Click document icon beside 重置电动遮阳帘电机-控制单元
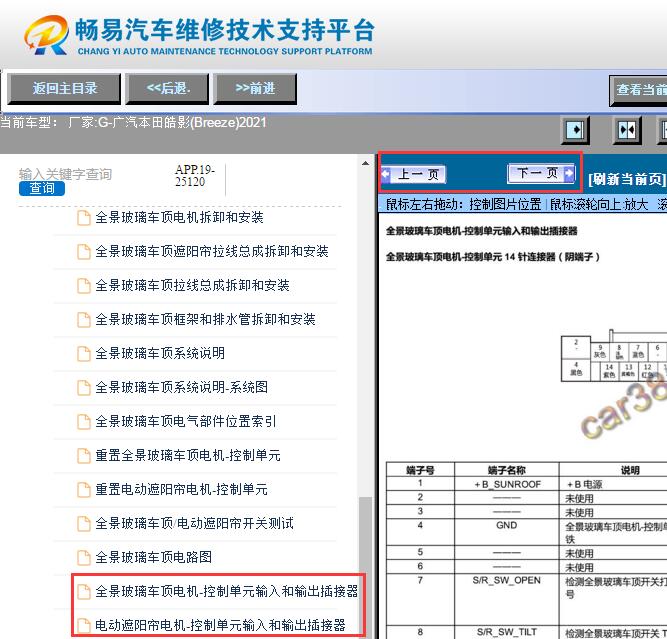 pos(84,490)
